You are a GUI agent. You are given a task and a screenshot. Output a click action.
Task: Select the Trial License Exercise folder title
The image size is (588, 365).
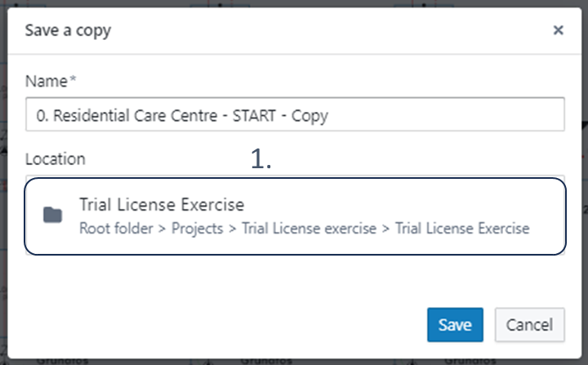pos(162,205)
